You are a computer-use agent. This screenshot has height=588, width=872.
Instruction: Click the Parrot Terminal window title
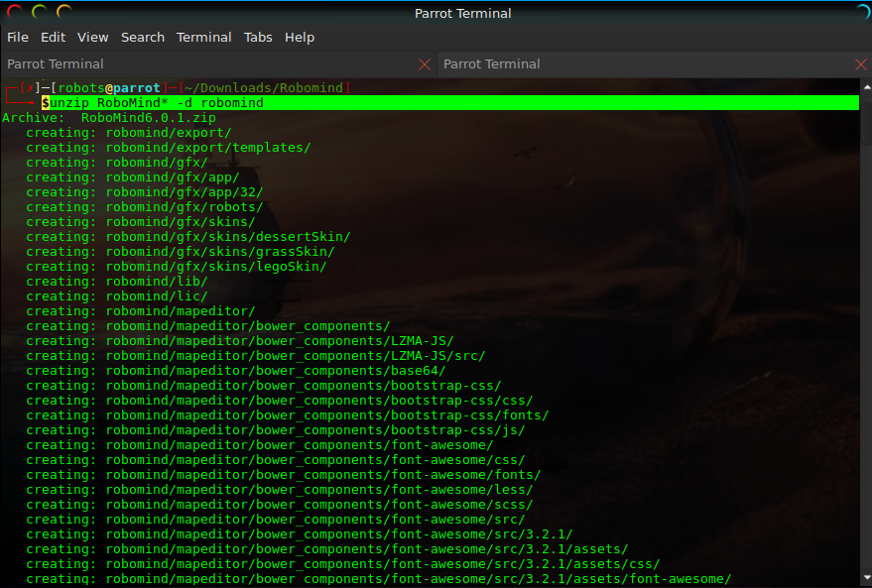462,13
